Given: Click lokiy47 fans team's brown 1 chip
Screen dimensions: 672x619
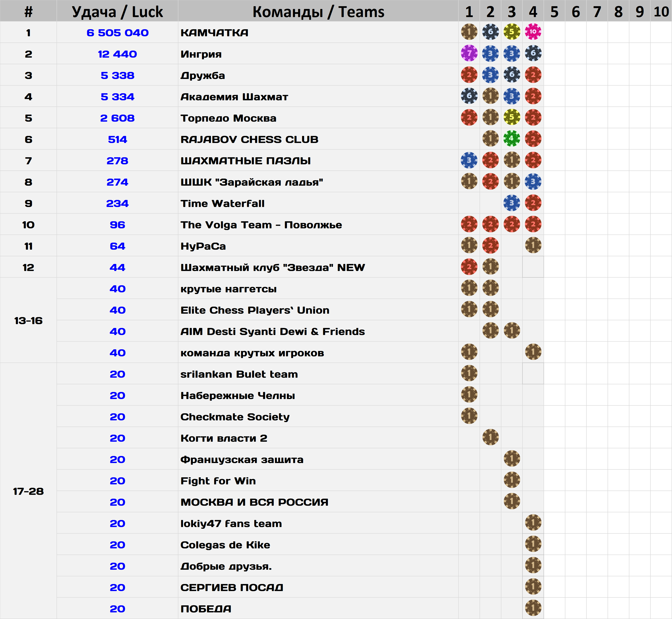Looking at the screenshot, I should point(533,523).
